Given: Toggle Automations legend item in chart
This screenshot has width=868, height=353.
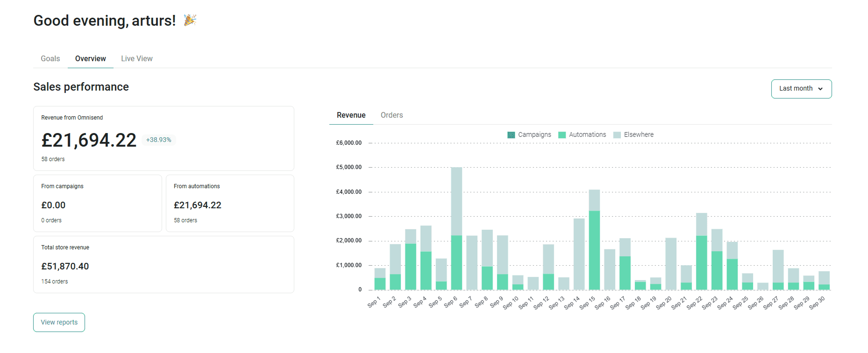Looking at the screenshot, I should click(582, 135).
